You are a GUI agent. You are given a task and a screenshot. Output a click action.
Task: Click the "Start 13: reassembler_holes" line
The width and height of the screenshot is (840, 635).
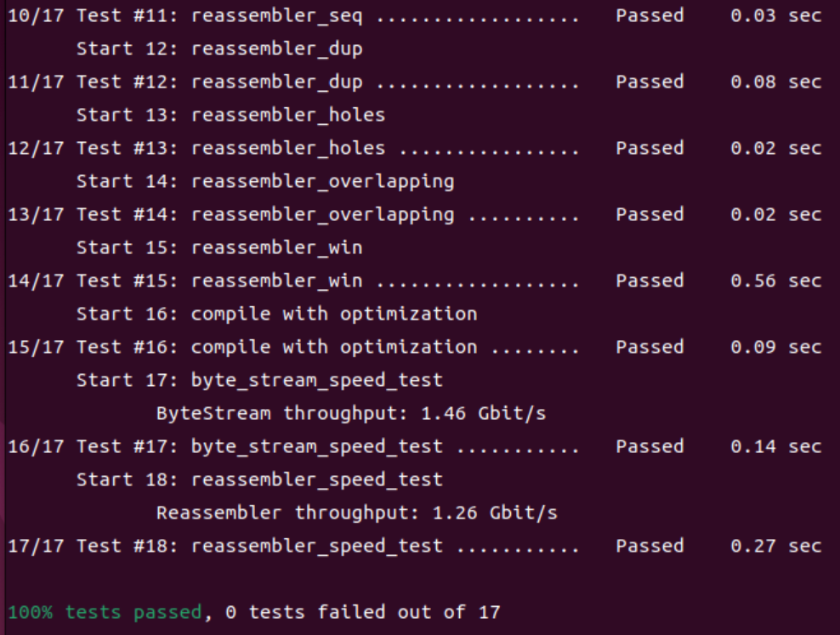[230, 116]
